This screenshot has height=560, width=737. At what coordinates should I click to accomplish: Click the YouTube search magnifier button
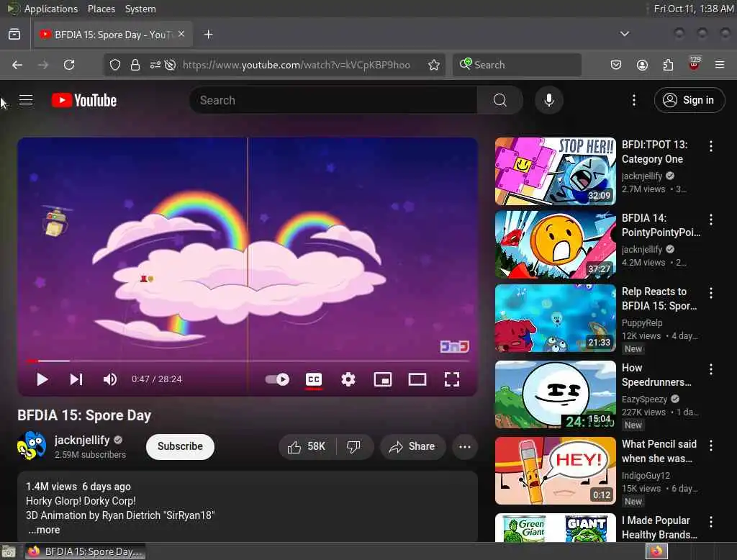[x=499, y=100]
